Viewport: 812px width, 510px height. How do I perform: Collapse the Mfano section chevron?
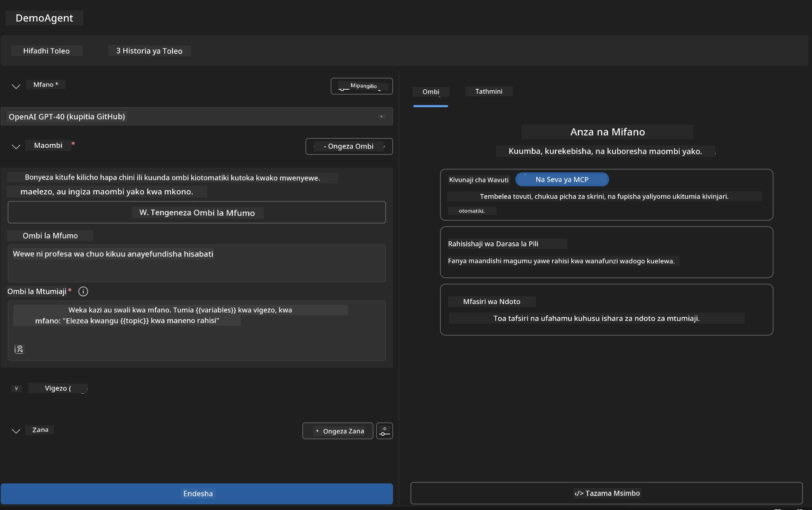pos(16,86)
